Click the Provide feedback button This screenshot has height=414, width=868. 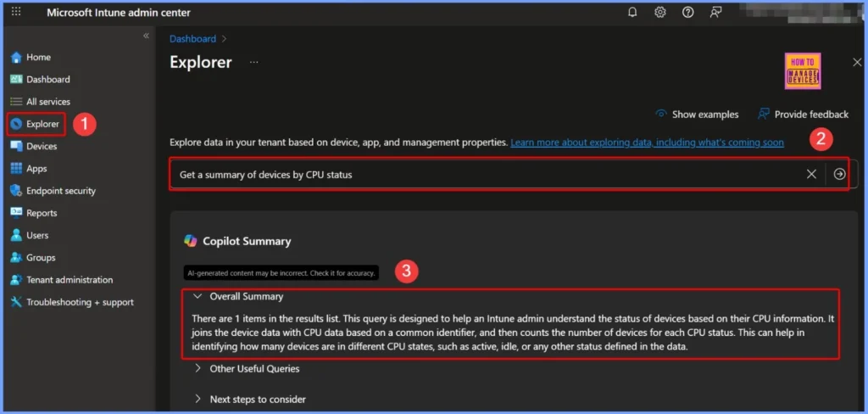click(803, 115)
